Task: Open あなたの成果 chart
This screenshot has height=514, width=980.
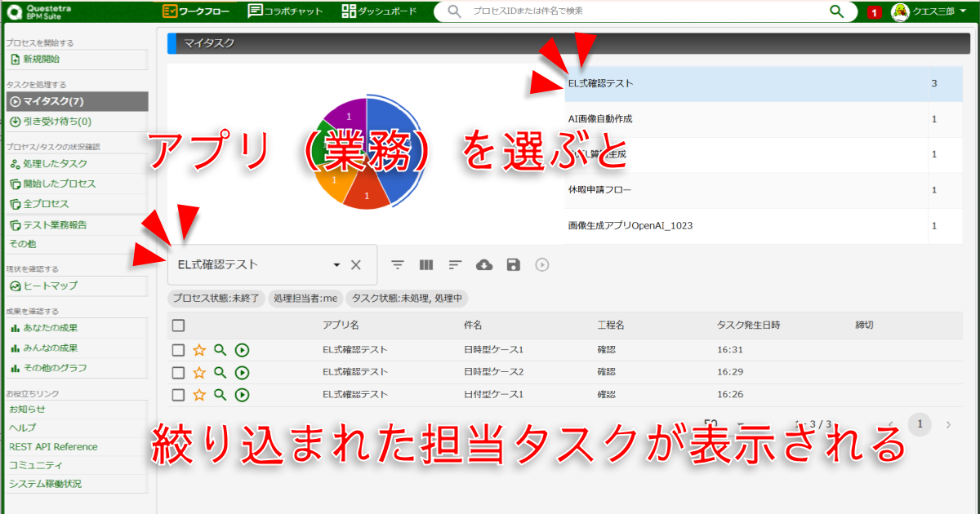Action: pos(76,328)
